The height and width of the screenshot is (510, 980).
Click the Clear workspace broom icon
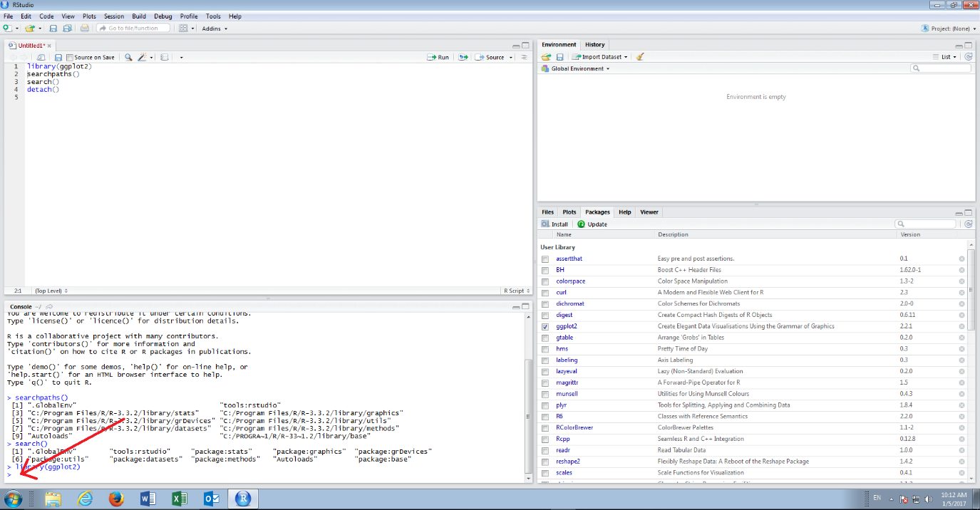click(640, 57)
